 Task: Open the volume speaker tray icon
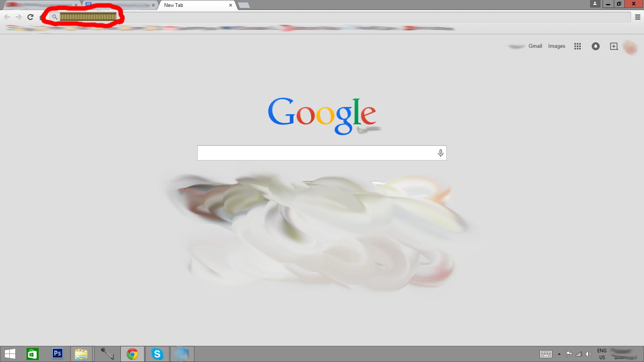(x=588, y=354)
